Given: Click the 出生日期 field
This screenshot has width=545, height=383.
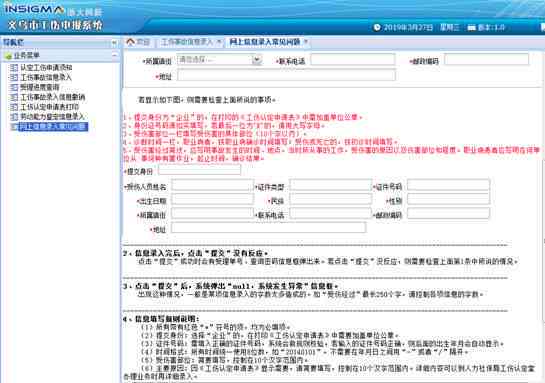Looking at the screenshot, I should [x=212, y=199].
